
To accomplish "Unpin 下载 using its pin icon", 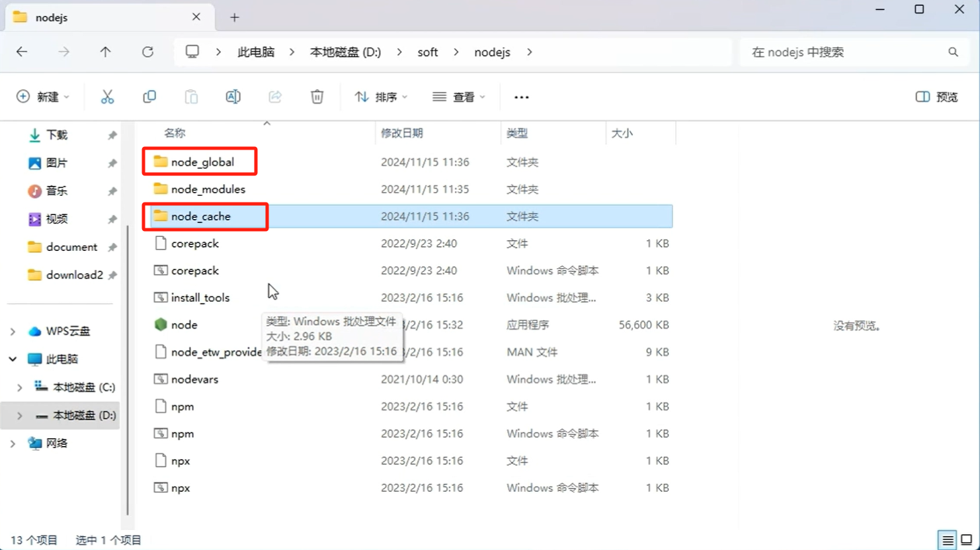I will (112, 135).
